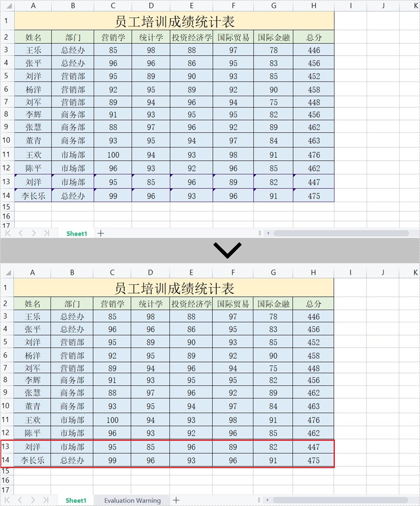Select score 75 in upper spreadsheet
The width and height of the screenshot is (420, 506).
[x=273, y=102]
